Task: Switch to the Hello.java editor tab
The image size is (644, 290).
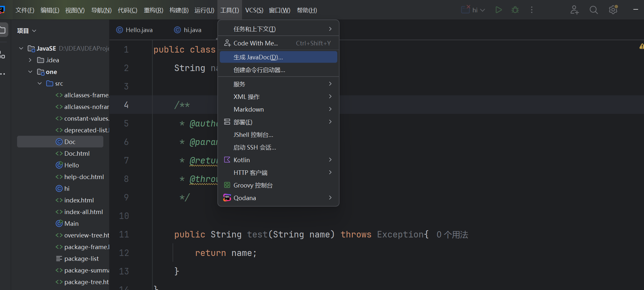Action: coord(135,30)
